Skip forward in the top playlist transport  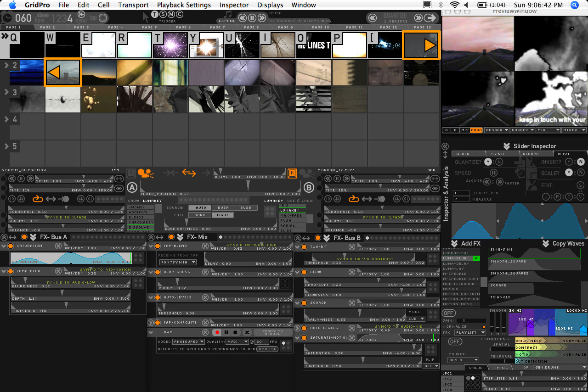point(262,18)
